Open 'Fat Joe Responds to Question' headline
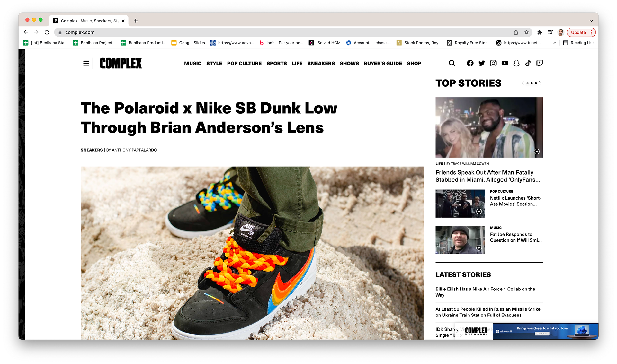 coord(515,237)
